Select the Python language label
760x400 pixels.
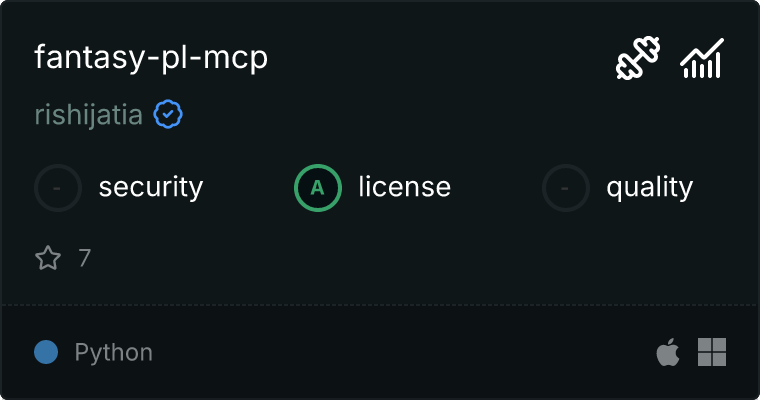coord(113,352)
